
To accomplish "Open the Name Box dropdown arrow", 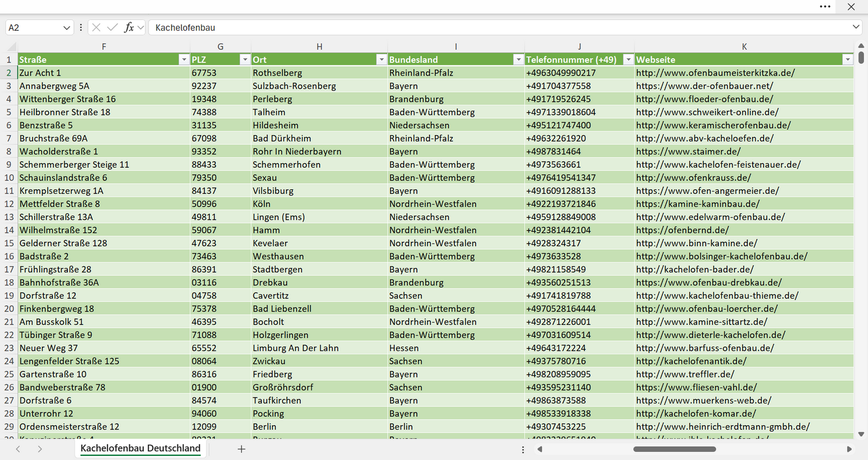I will pyautogui.click(x=66, y=28).
